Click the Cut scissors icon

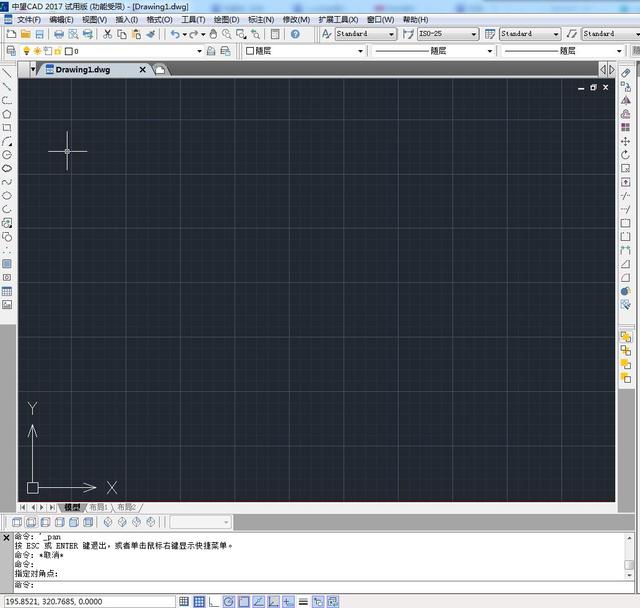point(107,34)
